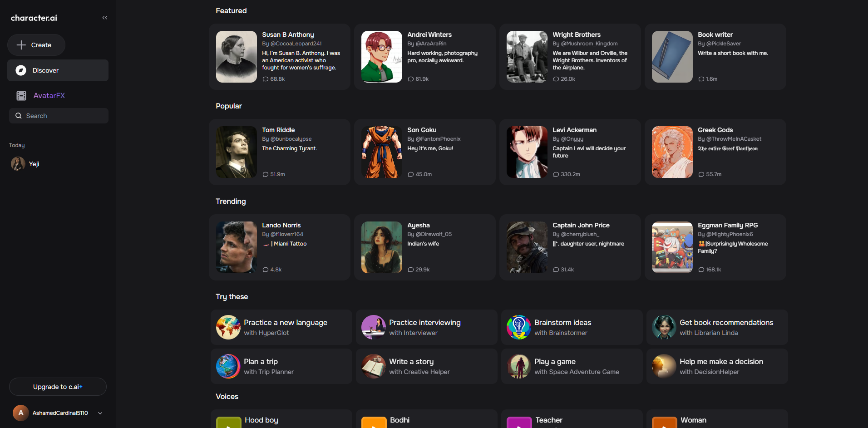The width and height of the screenshot is (868, 428).
Task: Open Lando Norris photo thumbnail
Action: (237, 247)
